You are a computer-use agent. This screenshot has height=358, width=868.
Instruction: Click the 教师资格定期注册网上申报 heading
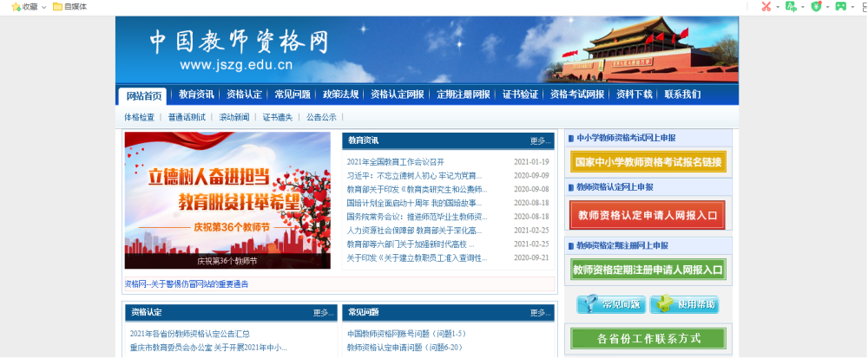pyautogui.click(x=621, y=245)
